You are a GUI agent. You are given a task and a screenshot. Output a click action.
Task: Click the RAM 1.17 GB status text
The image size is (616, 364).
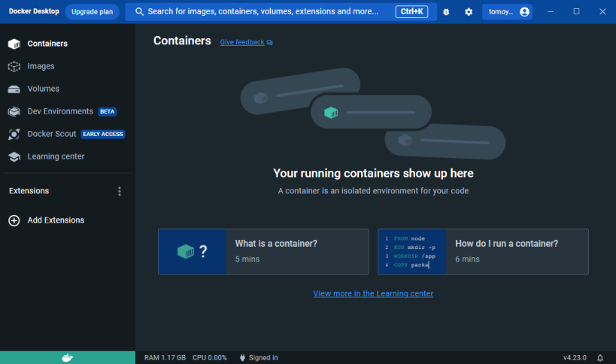[x=165, y=358]
